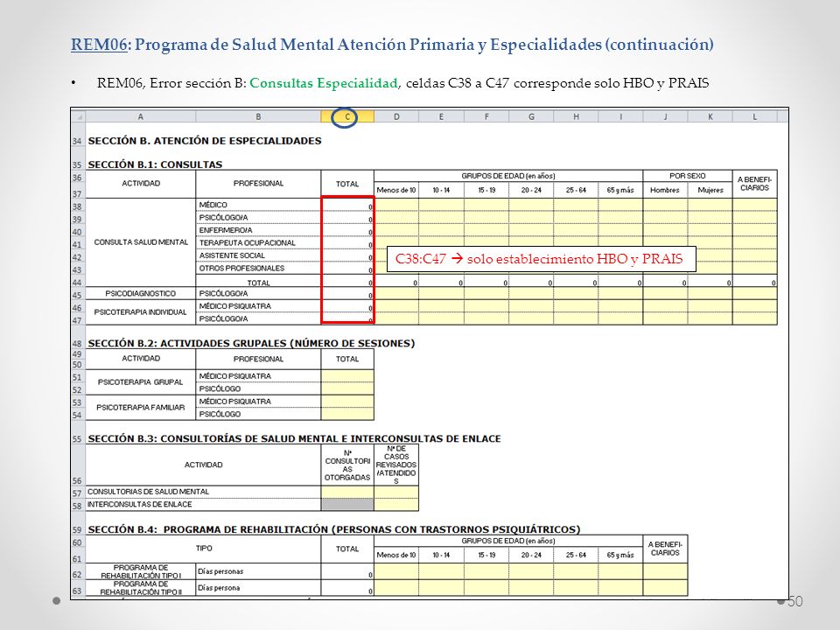
Task: Click the 'Mujeres' column heading
Action: click(710, 190)
